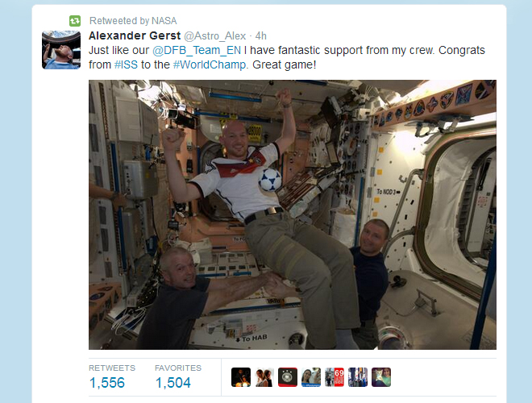532x403 pixels.
Task: Click the @DFB_Team_EN mention
Action: click(197, 50)
